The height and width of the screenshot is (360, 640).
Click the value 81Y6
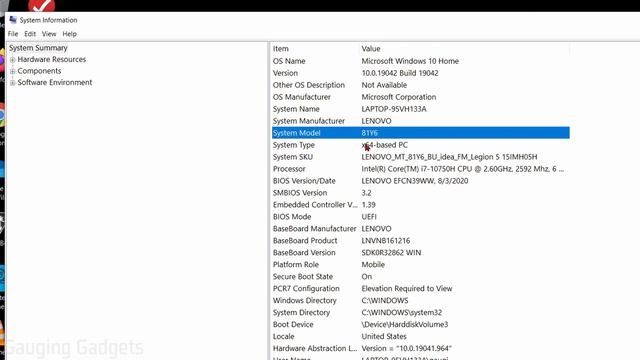point(369,133)
